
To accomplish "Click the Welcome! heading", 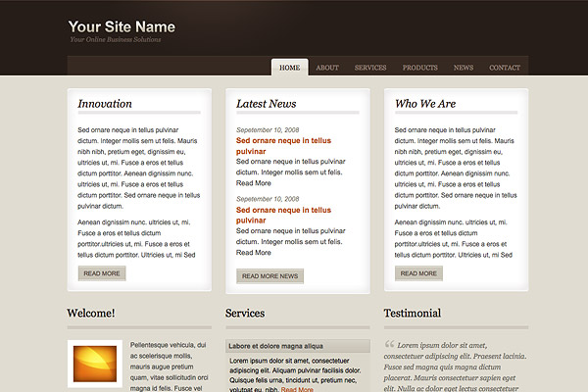I will 91,313.
